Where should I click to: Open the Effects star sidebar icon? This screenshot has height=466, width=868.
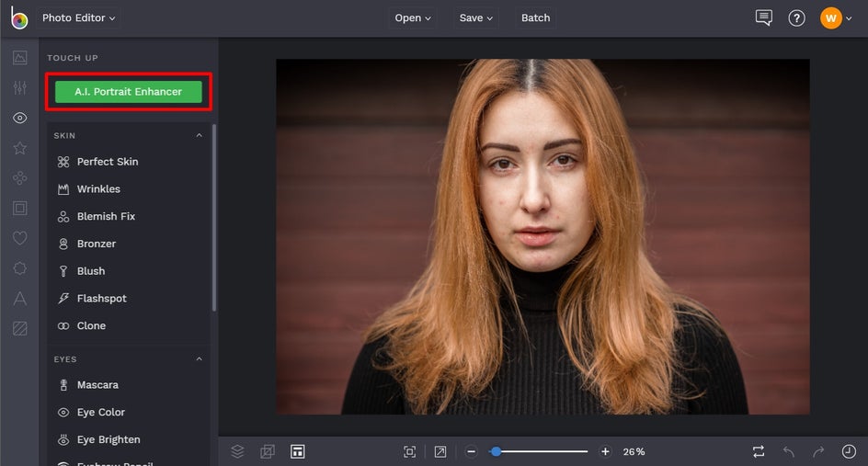(x=20, y=148)
